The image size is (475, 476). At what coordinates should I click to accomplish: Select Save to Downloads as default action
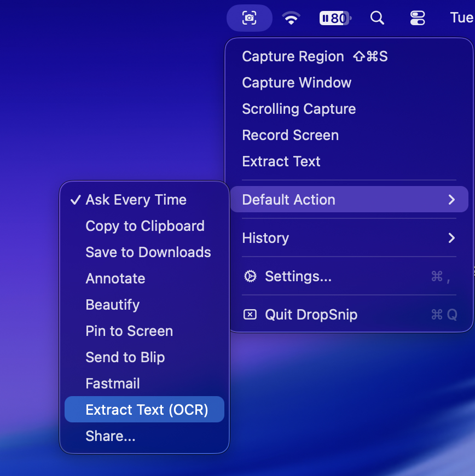point(148,252)
